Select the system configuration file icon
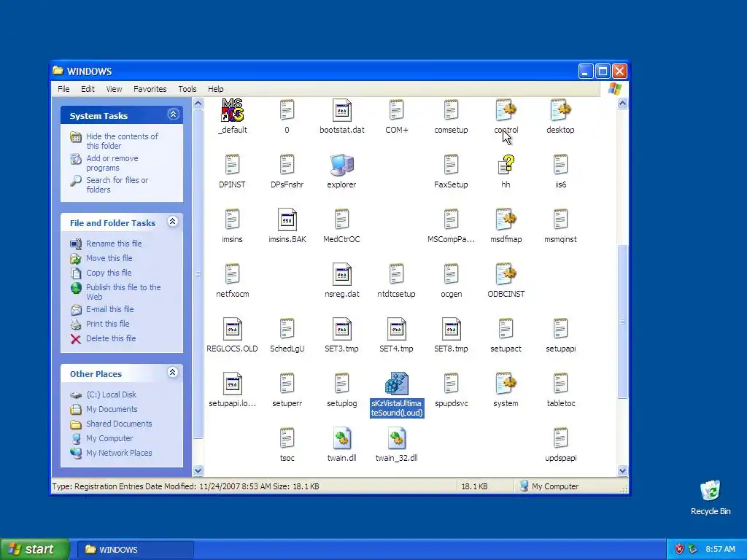The width and height of the screenshot is (747, 560). [x=506, y=384]
